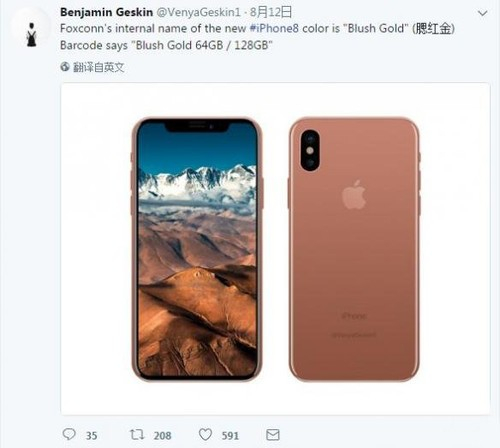Click the retweet count 208
500x448 pixels.
[x=163, y=436]
